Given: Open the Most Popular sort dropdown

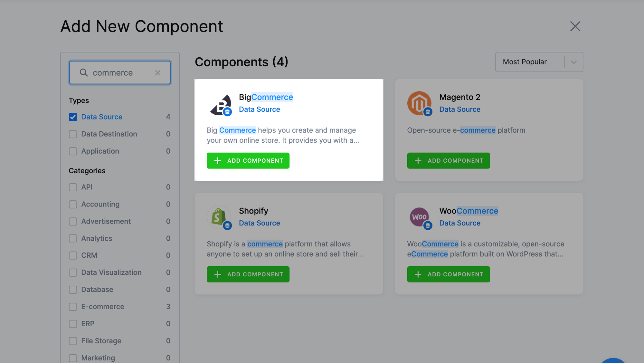Looking at the screenshot, I should (539, 62).
